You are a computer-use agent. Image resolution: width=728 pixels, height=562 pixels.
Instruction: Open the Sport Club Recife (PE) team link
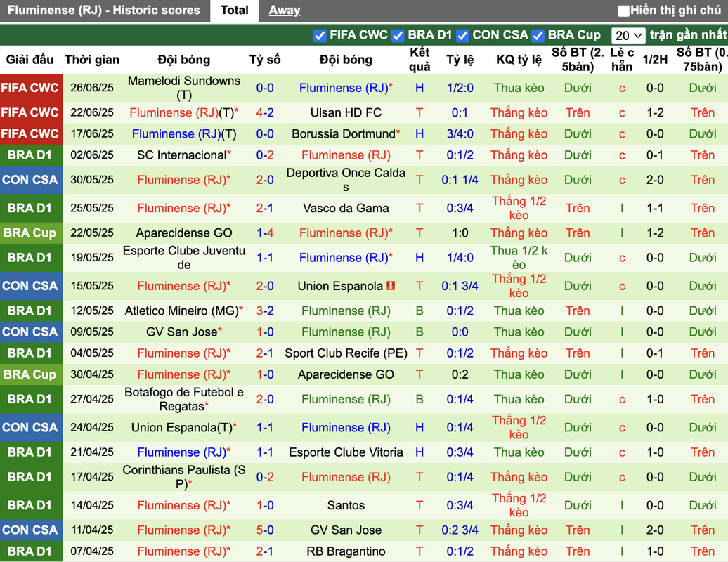pos(346,353)
